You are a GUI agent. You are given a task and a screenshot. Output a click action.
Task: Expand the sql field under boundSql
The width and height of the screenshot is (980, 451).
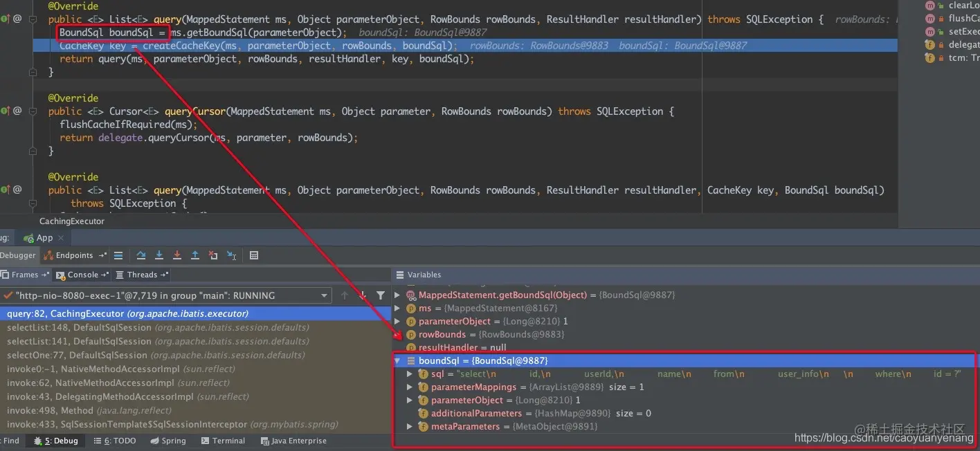tap(410, 374)
